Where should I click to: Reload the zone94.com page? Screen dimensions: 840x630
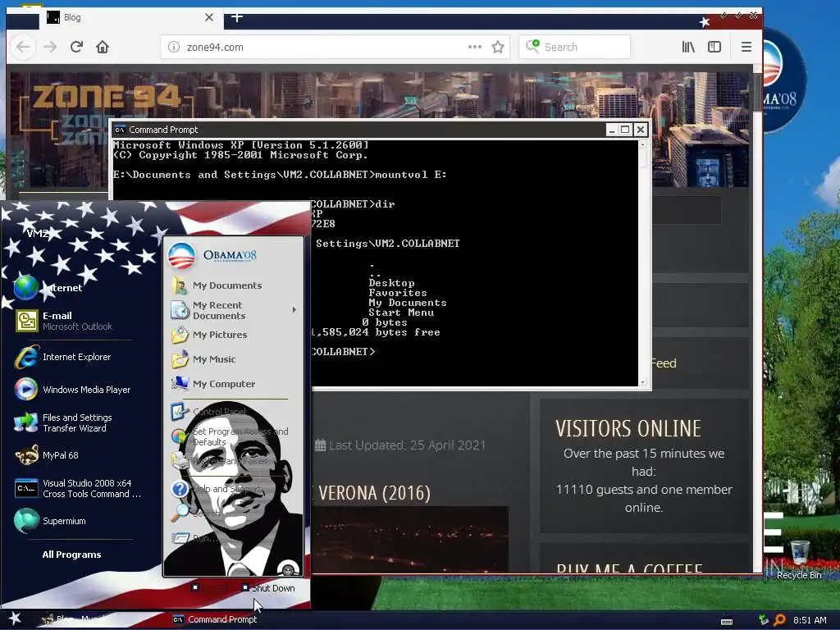point(76,47)
